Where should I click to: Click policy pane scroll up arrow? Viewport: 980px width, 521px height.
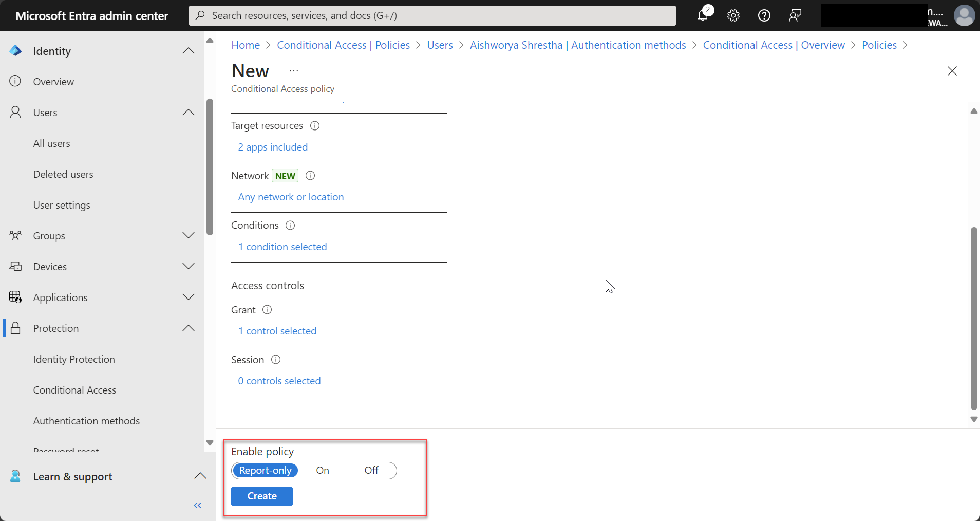974,111
